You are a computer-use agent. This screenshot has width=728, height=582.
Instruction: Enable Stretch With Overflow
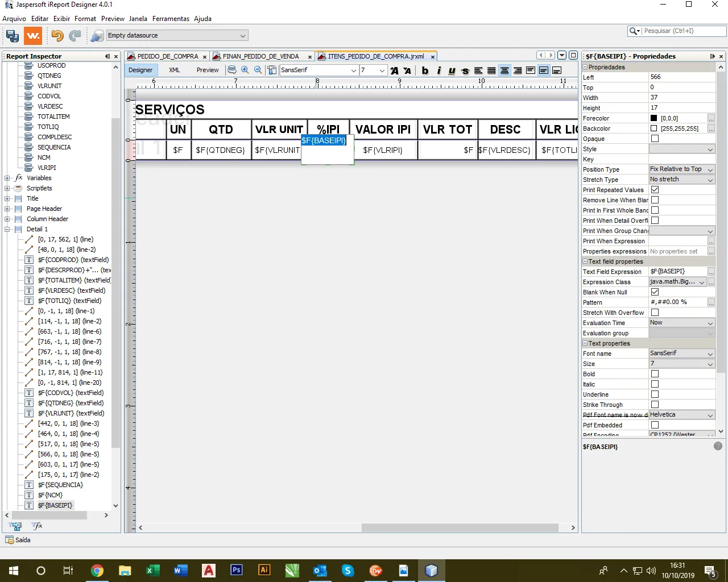tap(655, 313)
